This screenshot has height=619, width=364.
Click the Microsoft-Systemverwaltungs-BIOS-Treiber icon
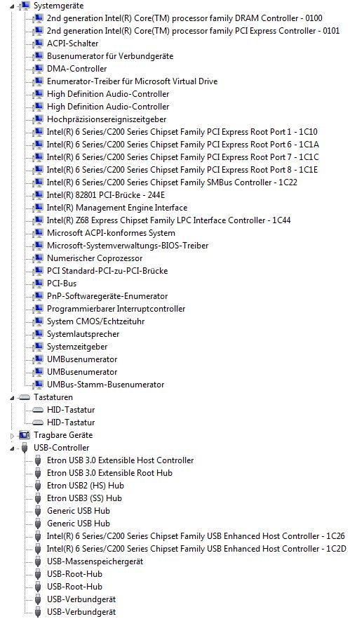(38, 246)
